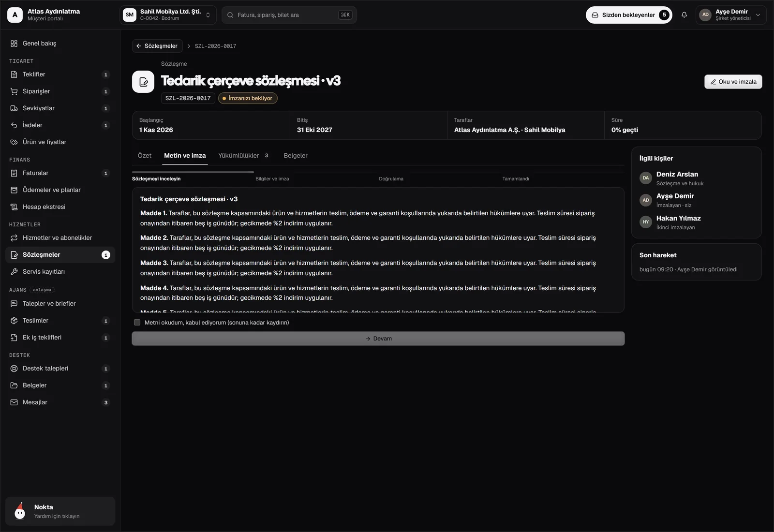Image resolution: width=774 pixels, height=532 pixels.
Task: Open Sizden bekleyenler pending items
Action: (629, 15)
